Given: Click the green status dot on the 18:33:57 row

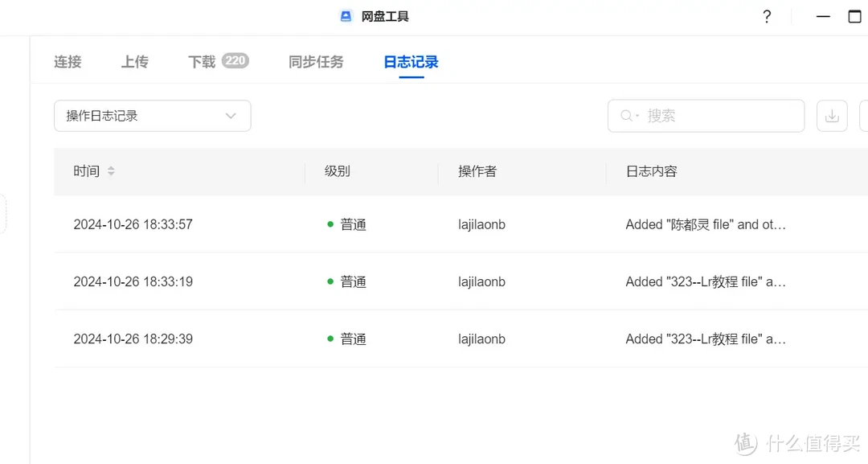Looking at the screenshot, I should click(330, 224).
